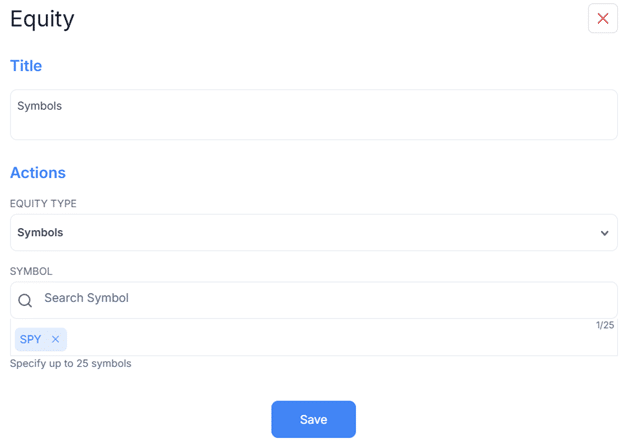624x440 pixels.
Task: Remove the SPY symbol chip
Action: pos(55,340)
